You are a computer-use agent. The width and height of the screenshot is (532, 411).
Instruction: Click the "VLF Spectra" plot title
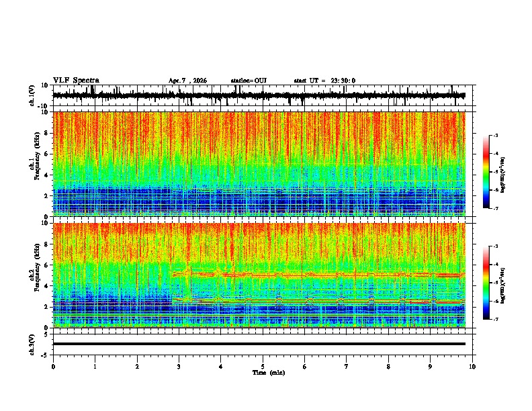76,81
